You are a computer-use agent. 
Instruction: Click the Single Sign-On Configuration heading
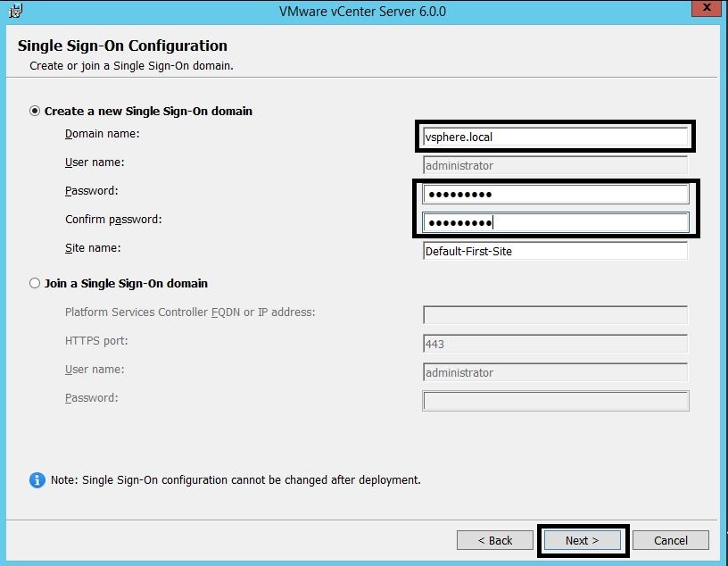(x=122, y=46)
